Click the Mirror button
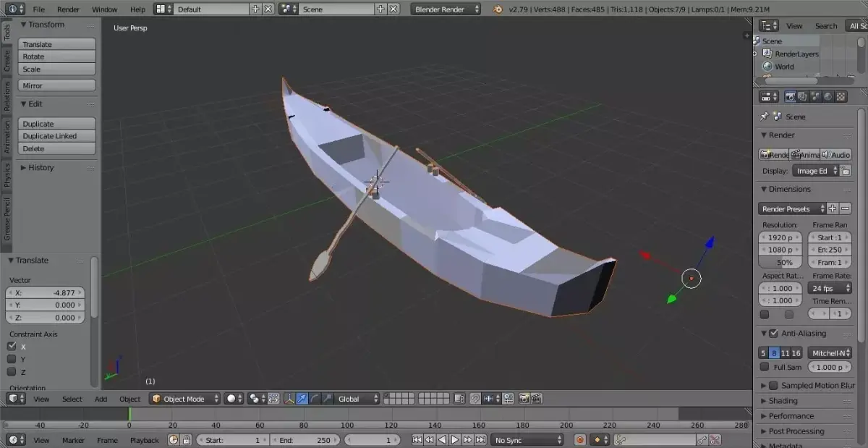The image size is (868, 448). (56, 85)
